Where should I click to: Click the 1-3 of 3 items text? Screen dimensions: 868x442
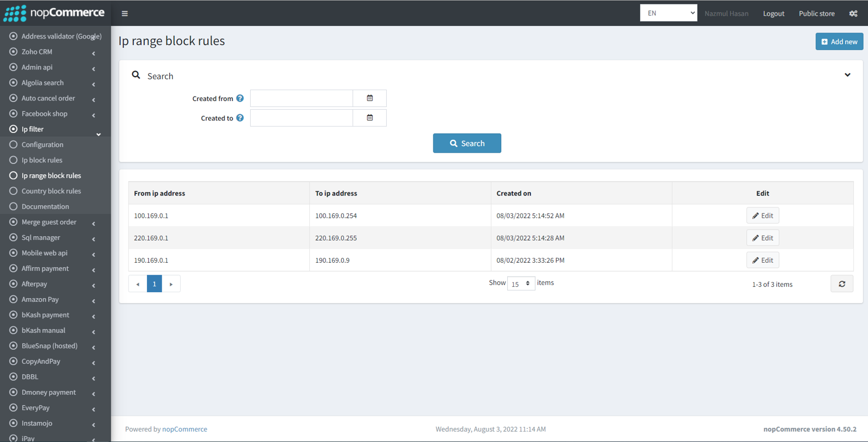772,285
